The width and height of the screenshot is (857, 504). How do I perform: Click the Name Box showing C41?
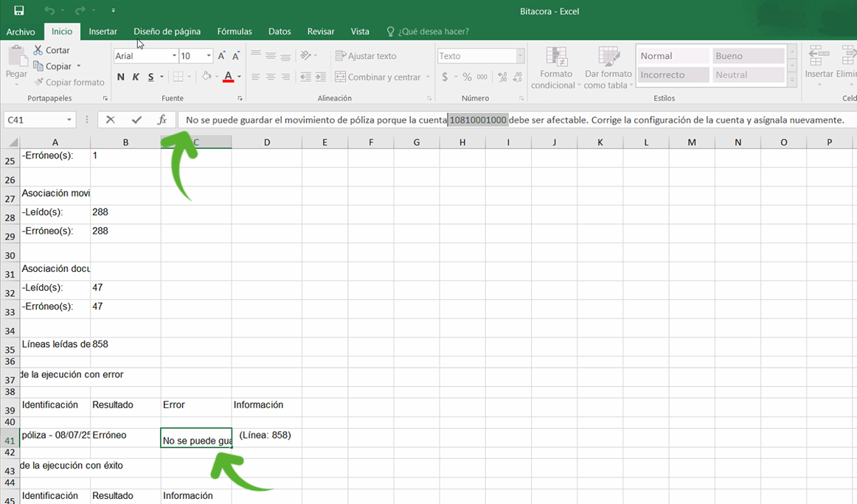tap(35, 120)
